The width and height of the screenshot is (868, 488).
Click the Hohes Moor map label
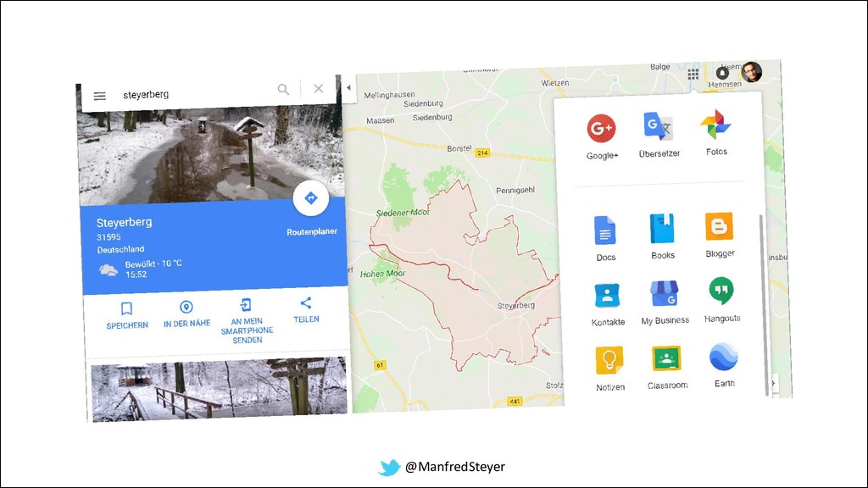coord(382,274)
